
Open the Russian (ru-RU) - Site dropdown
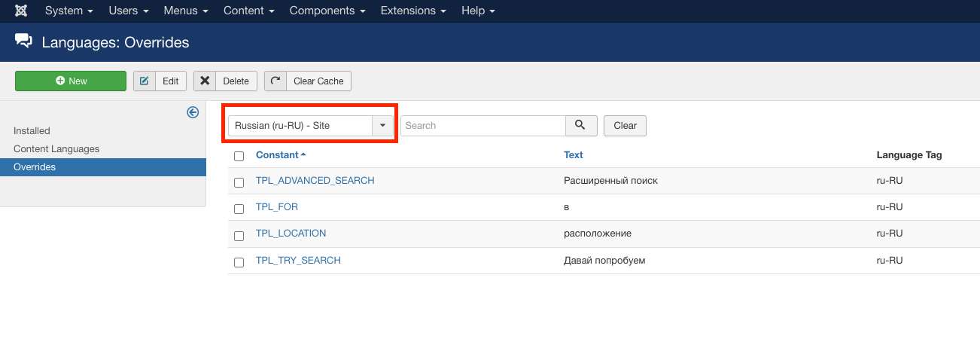click(x=311, y=126)
